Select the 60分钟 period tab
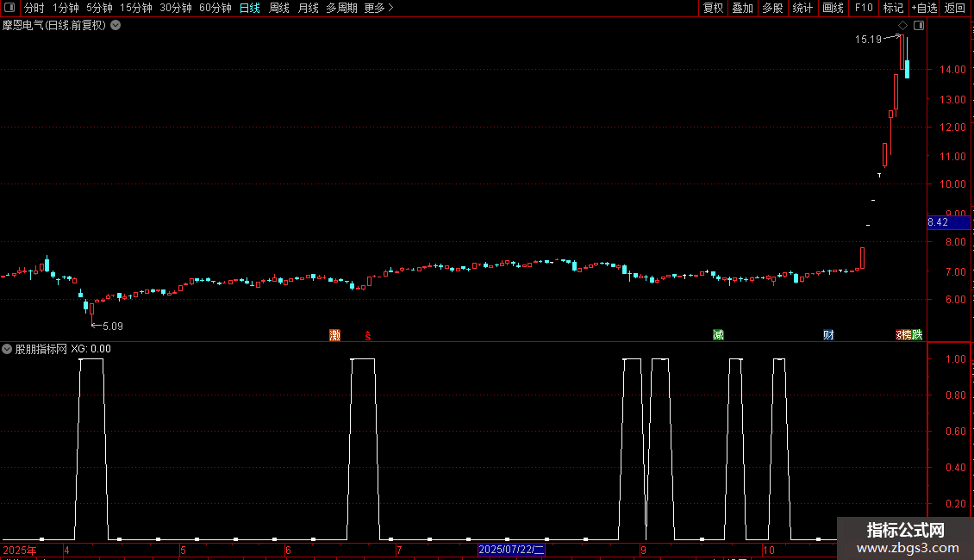The image size is (974, 560). (x=215, y=8)
